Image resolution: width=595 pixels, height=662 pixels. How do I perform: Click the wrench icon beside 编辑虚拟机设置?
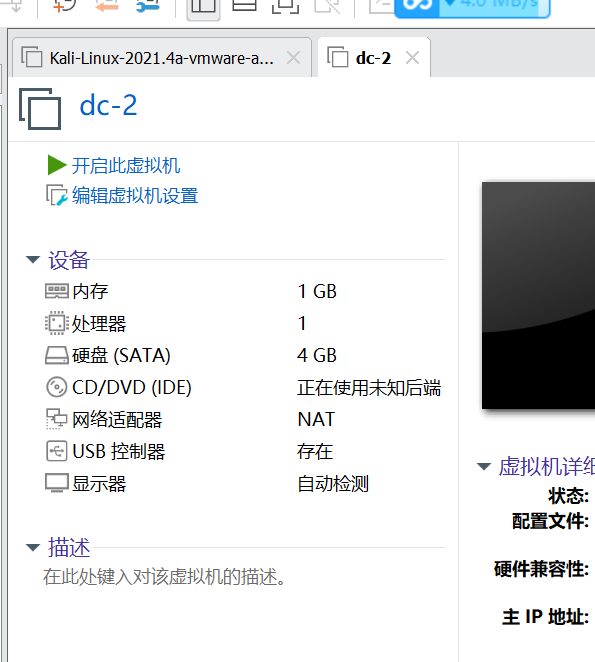tap(57, 195)
